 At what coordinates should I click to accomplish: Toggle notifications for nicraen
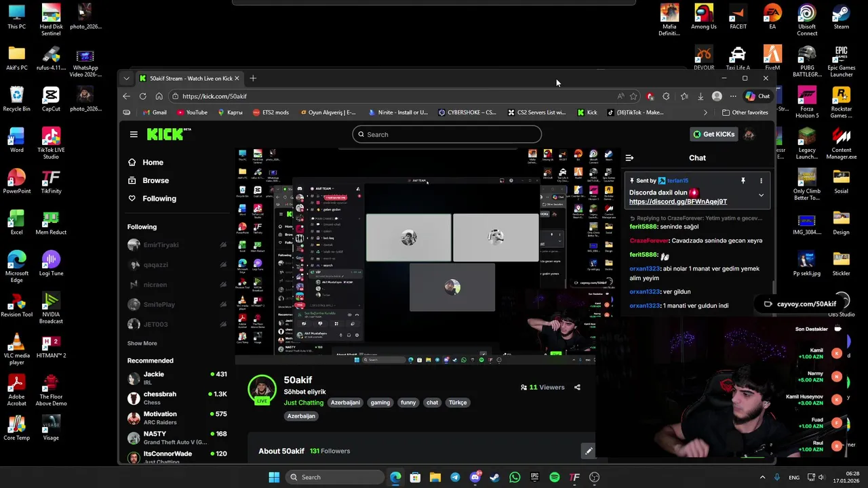point(223,285)
